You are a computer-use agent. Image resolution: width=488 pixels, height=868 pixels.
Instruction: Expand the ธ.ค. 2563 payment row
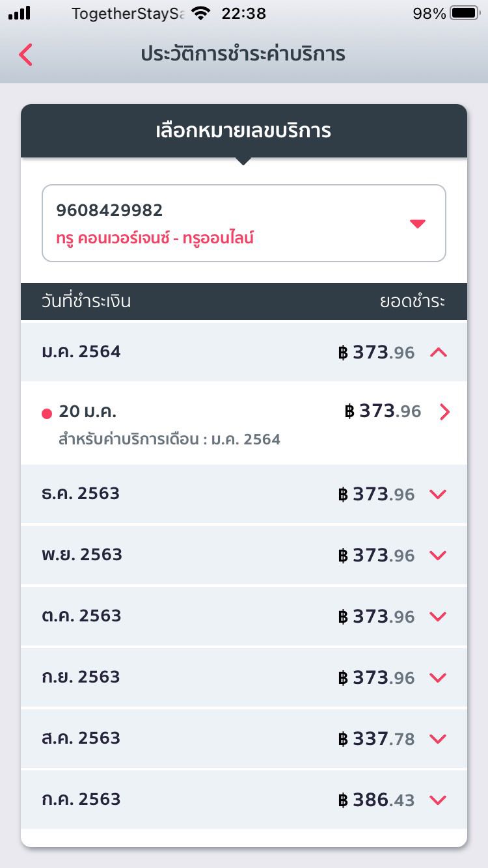pyautogui.click(x=439, y=495)
